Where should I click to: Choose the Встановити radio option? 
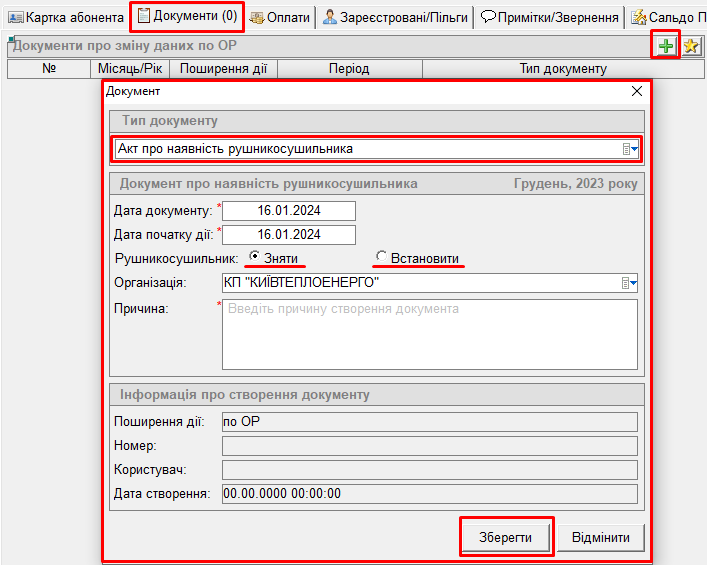381,257
